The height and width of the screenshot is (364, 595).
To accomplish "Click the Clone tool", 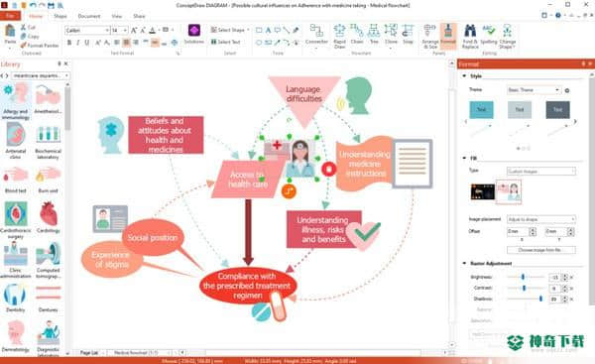I will pyautogui.click(x=391, y=34).
